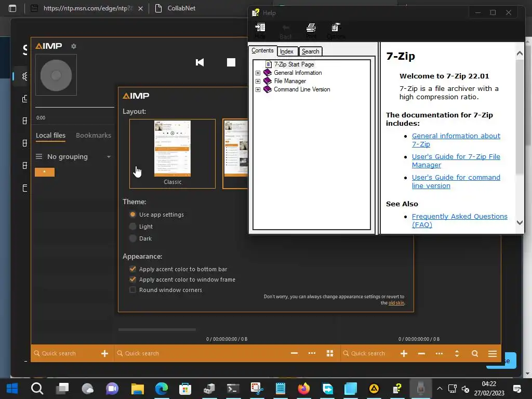Choose the Classic layout thumbnail
The height and width of the screenshot is (399, 532).
pos(172,154)
